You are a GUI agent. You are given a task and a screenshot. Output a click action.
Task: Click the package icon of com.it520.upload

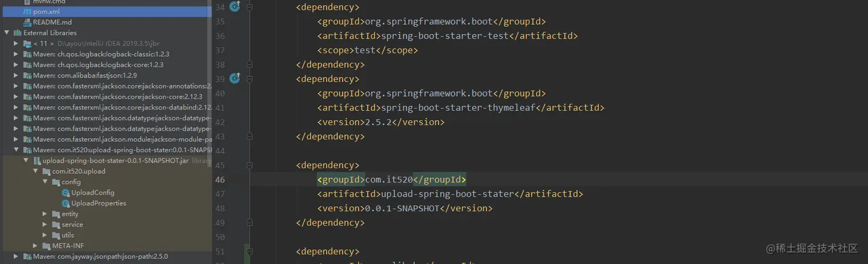point(46,171)
